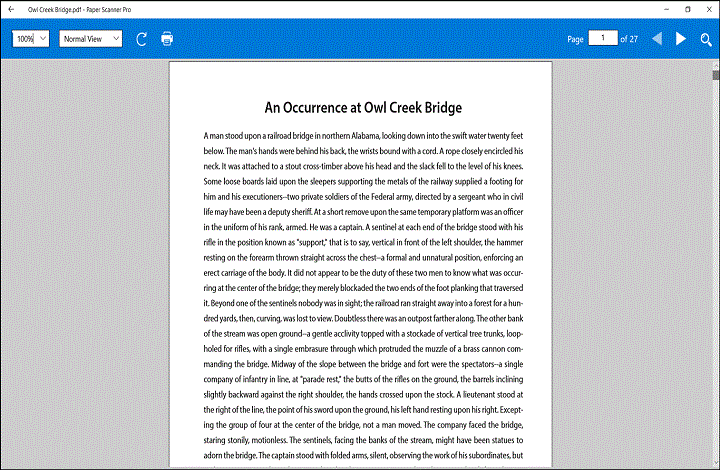This screenshot has height=470, width=720.
Task: Maximize the Paper Scanner Pro window
Action: pyautogui.click(x=687, y=9)
